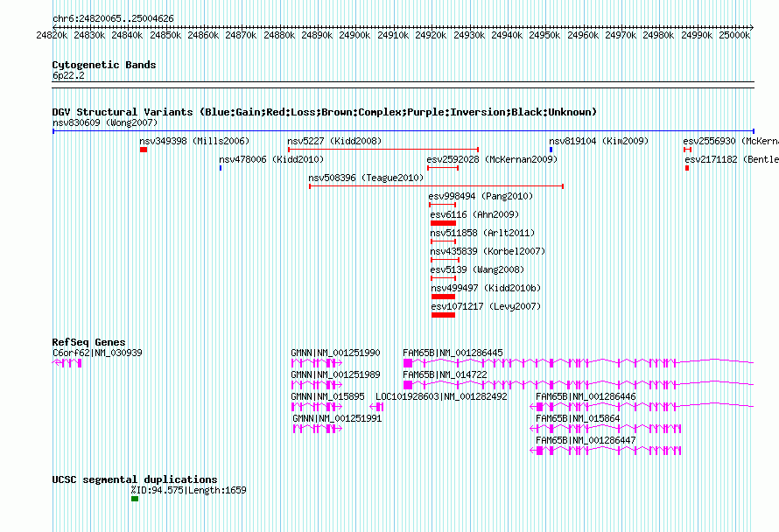Click the GMNN NM_001251991 gene glyph
Viewport: 779px width, 532px height.
coord(318,429)
